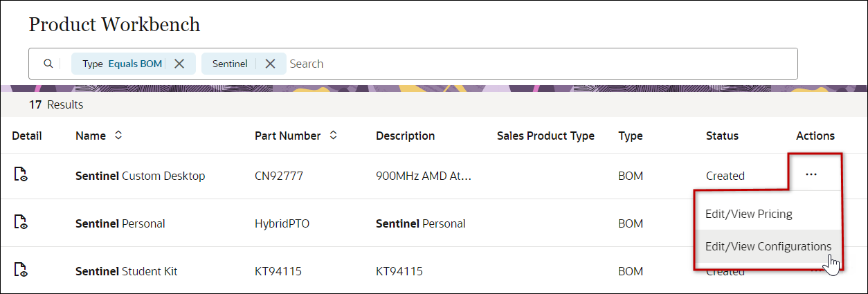The width and height of the screenshot is (868, 294).
Task: Select Edit/View Pricing menu option
Action: pos(748,214)
